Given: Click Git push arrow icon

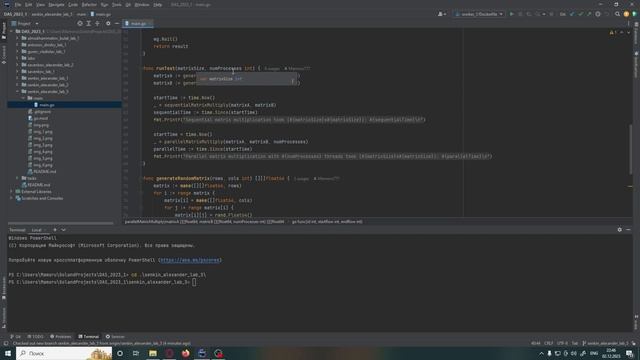Looking at the screenshot, I should point(589,14).
